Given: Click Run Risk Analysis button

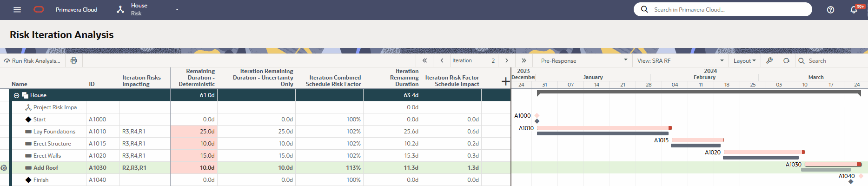Looking at the screenshot, I should coord(32,61).
